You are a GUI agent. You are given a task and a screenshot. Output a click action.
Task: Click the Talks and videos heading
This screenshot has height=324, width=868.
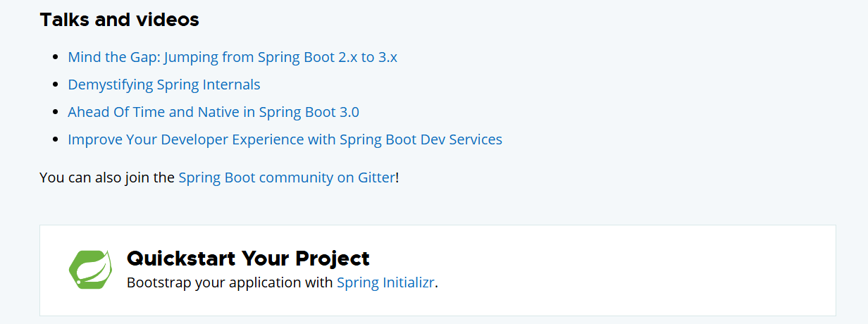coord(120,20)
